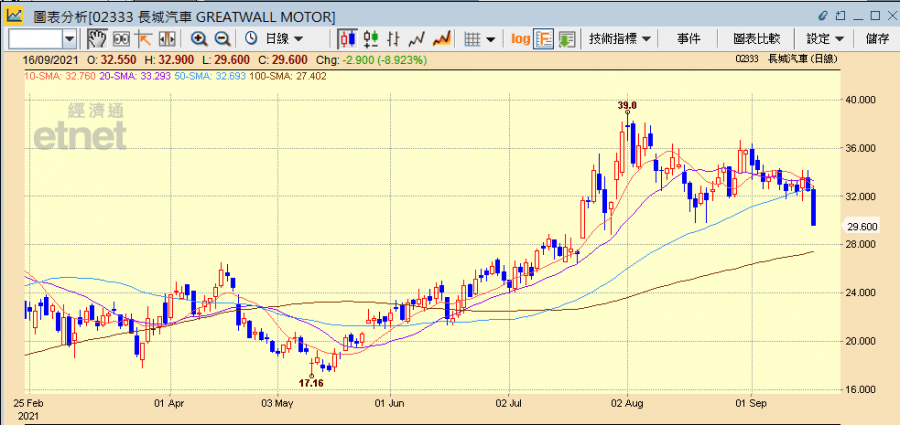
Task: Click the crosshair data viewer icon
Action: click(x=121, y=38)
